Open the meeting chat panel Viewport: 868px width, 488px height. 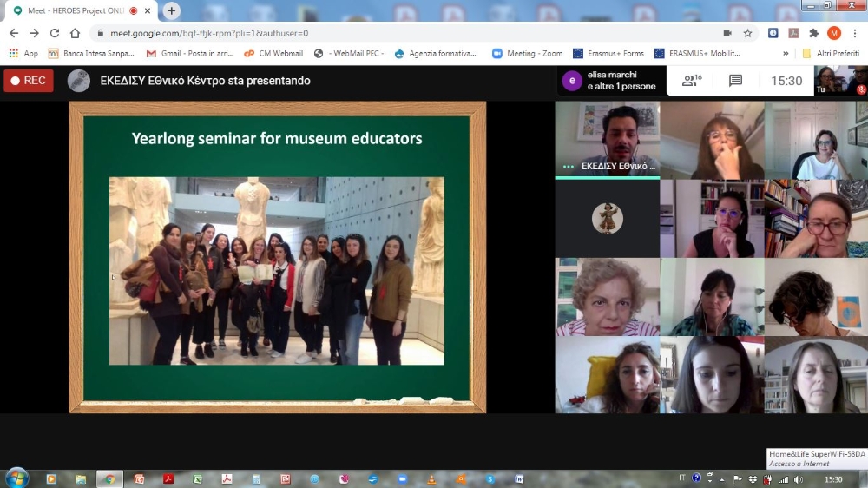pos(735,81)
